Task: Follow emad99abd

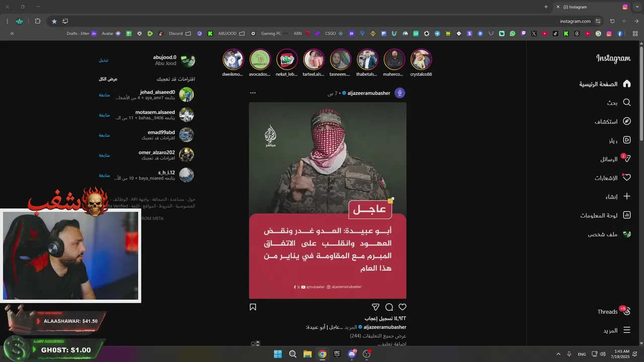Action: (x=104, y=135)
